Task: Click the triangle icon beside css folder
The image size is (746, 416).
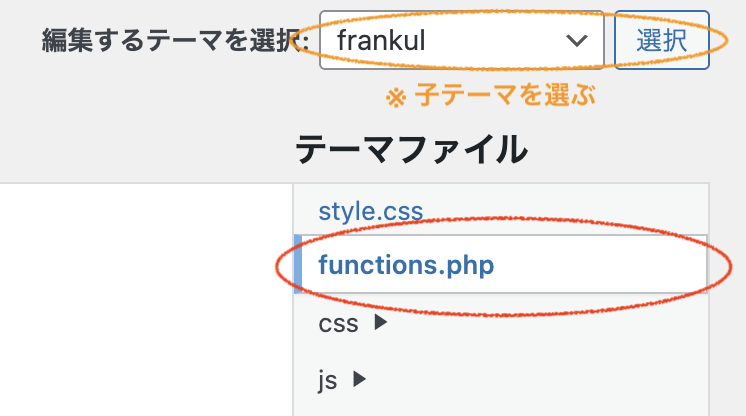Action: (x=380, y=322)
